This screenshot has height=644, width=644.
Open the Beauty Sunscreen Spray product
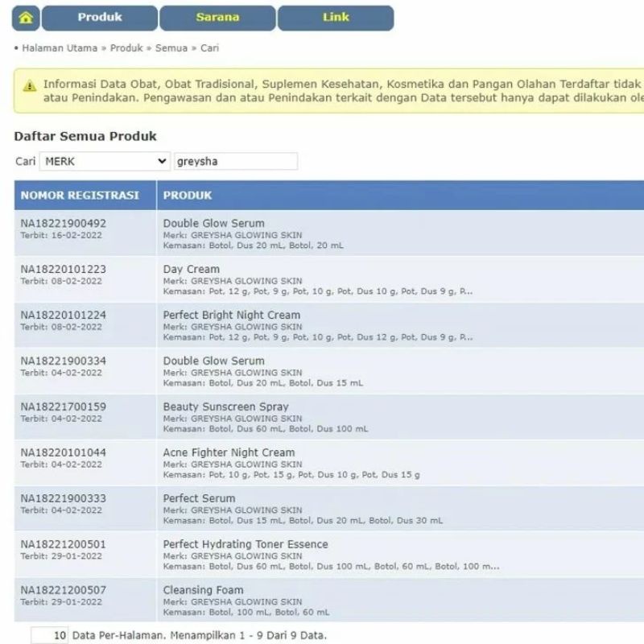point(226,407)
